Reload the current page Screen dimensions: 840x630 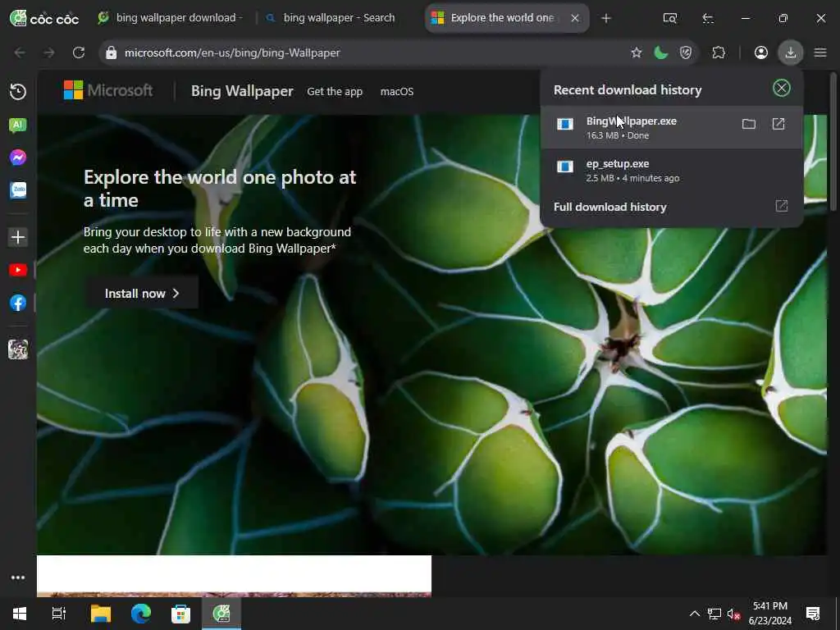79,52
